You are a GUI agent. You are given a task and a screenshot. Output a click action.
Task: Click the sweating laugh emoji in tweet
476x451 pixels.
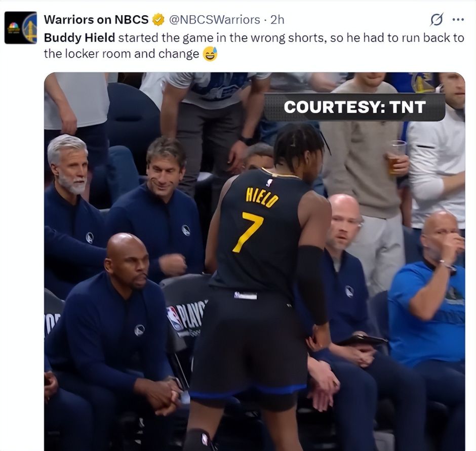click(210, 54)
